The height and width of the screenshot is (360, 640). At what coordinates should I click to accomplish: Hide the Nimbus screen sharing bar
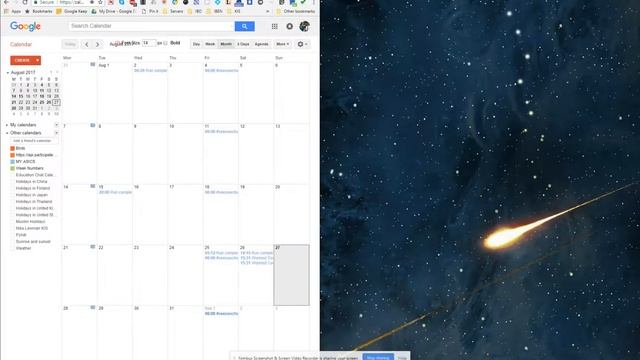click(402, 358)
